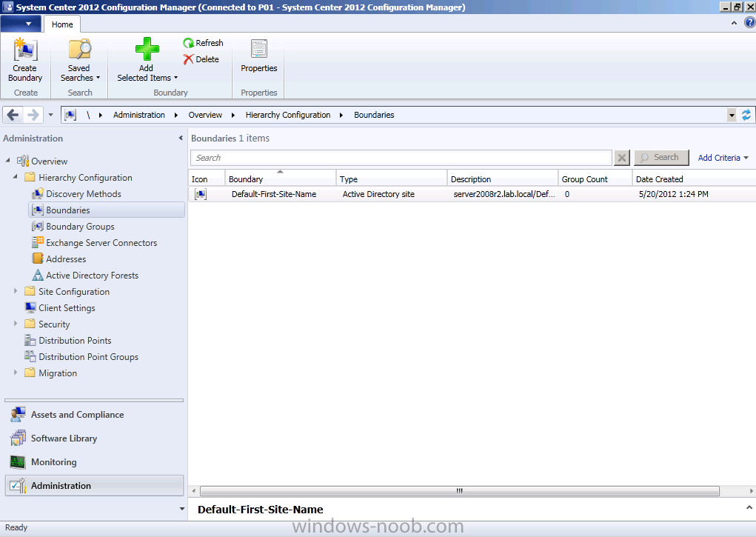Delete the selected boundary via ribbon
The height and width of the screenshot is (537, 756).
201,59
